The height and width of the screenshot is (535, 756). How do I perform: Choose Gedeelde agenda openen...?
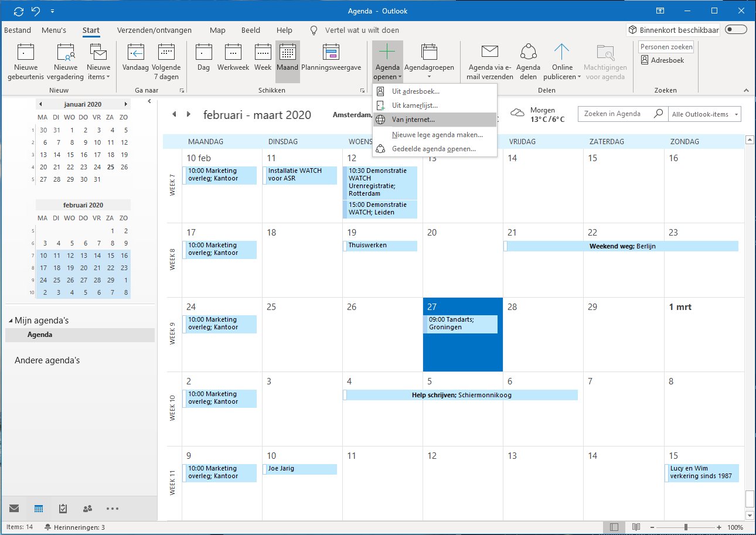435,149
